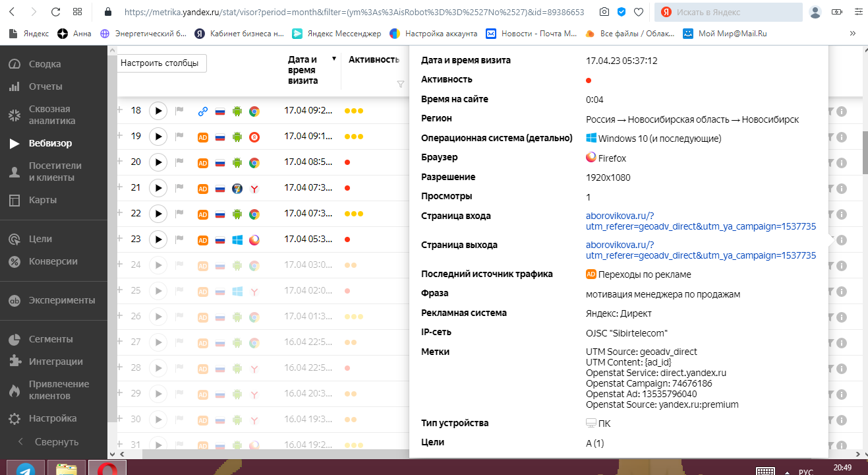Flag visit 23 as a favorite
The image size is (868, 475).
(179, 239)
